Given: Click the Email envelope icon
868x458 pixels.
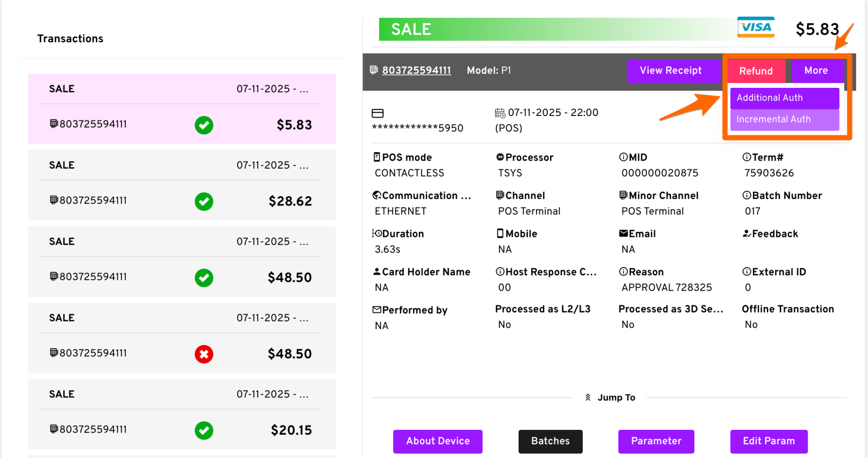Looking at the screenshot, I should click(623, 234).
